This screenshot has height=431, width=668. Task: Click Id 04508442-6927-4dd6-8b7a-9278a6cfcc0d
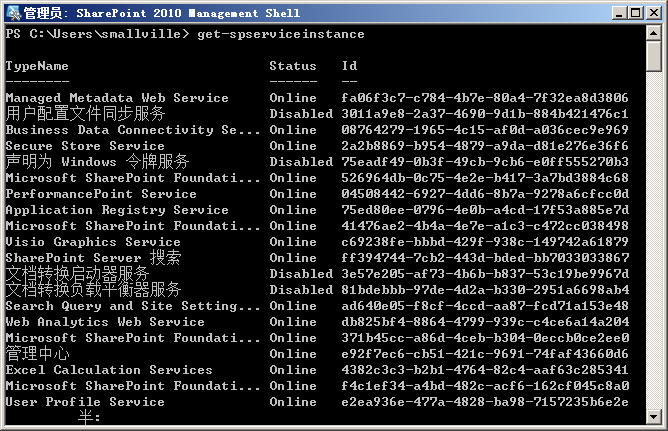(485, 194)
